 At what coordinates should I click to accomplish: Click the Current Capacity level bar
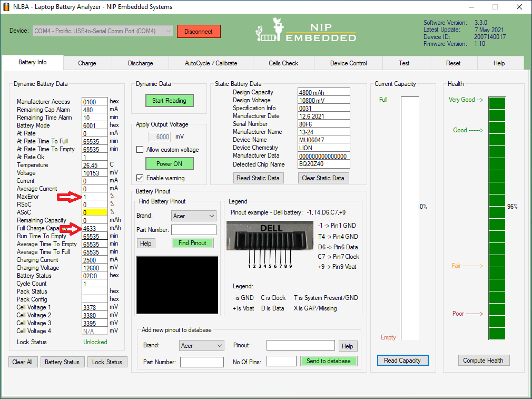tap(410, 218)
